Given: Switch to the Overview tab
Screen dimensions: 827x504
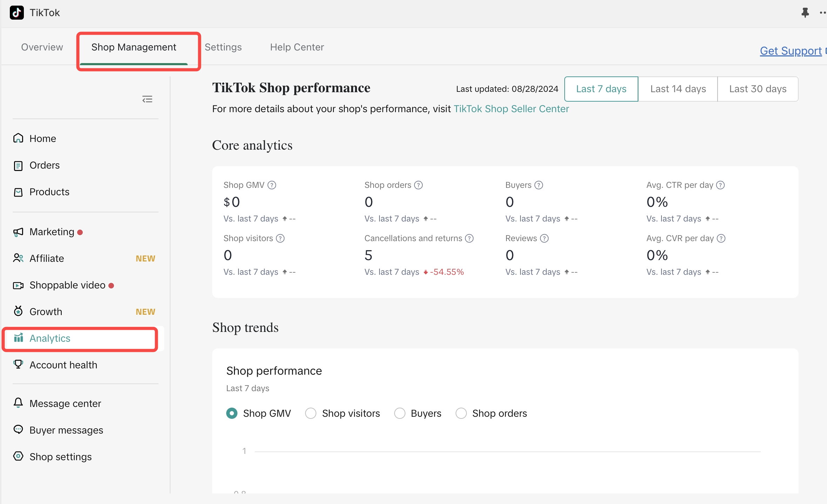Looking at the screenshot, I should click(42, 47).
